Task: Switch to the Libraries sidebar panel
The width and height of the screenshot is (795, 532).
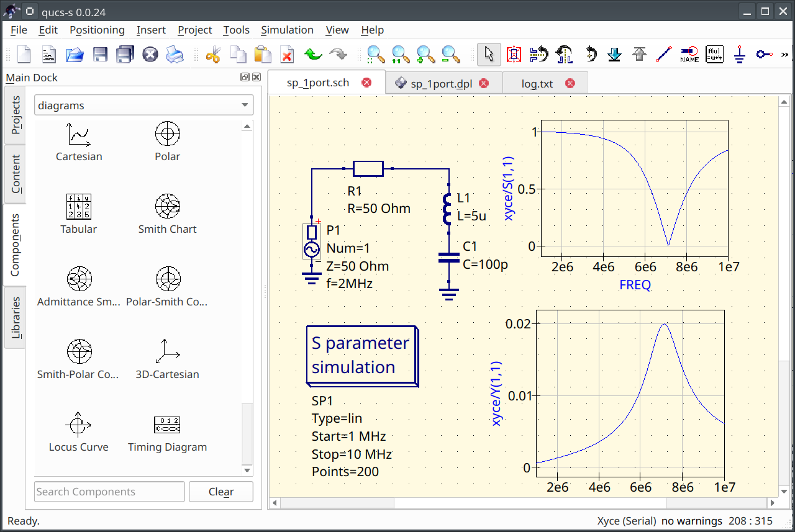Action: point(15,317)
